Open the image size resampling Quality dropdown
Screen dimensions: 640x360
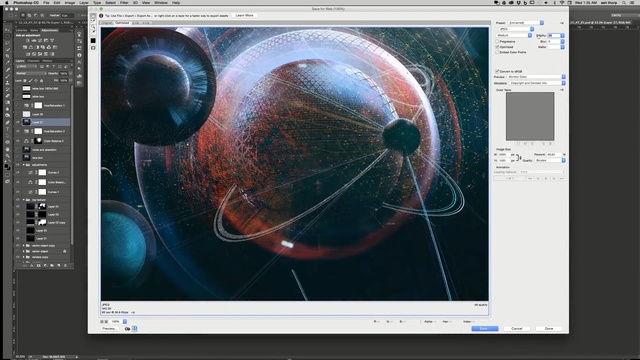tap(550, 160)
